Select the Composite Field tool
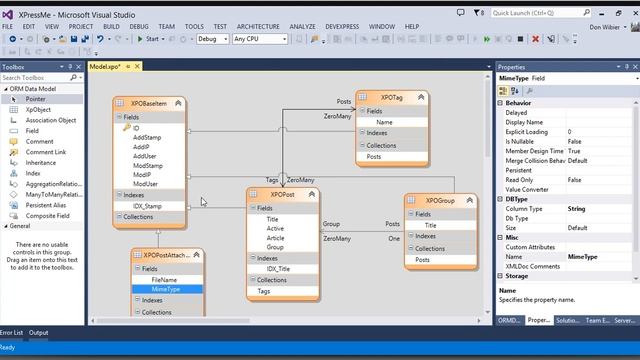 (x=47, y=216)
